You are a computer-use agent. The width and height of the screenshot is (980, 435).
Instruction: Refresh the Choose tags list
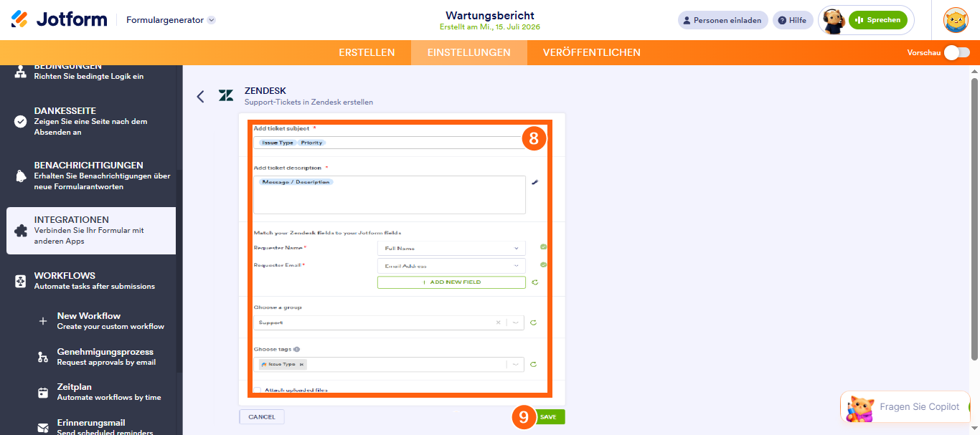[x=533, y=365]
